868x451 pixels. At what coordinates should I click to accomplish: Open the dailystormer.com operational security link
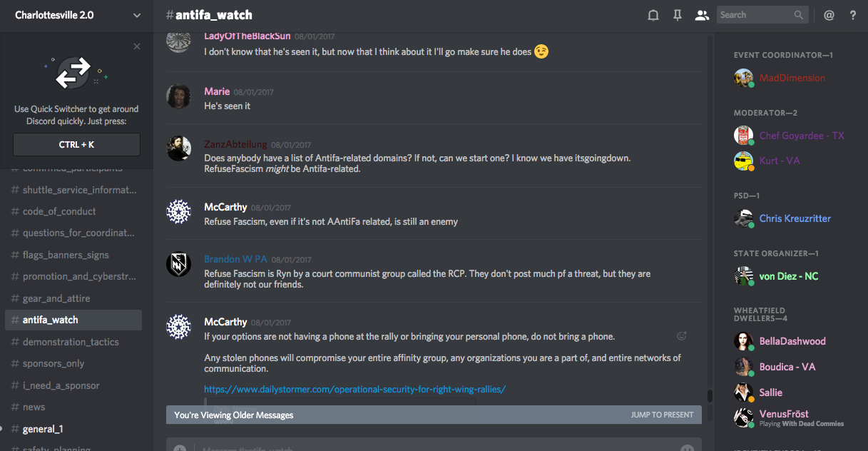[354, 389]
